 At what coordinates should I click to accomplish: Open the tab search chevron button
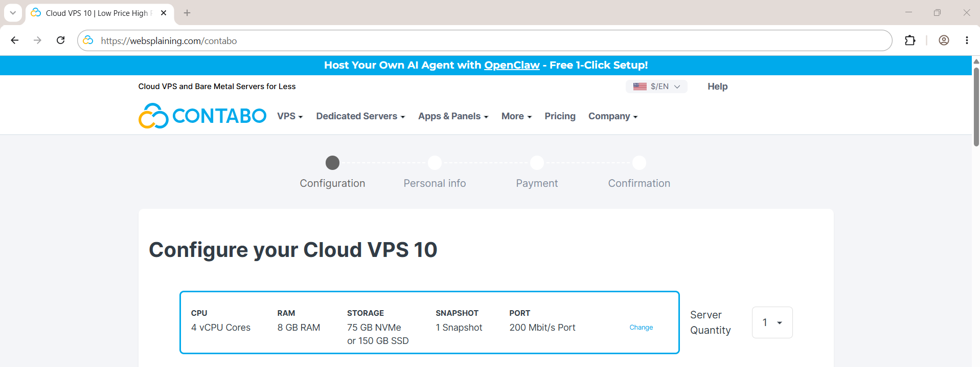13,13
